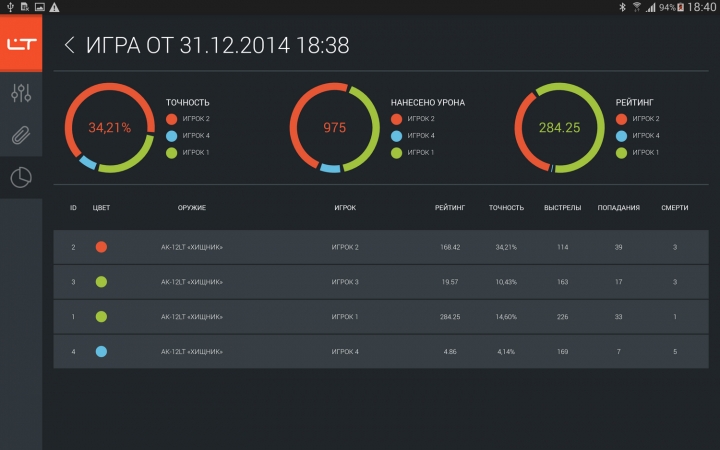Click the blue color dot in ИГРОК 4 row
Image resolution: width=720 pixels, height=450 pixels.
pyautogui.click(x=101, y=352)
